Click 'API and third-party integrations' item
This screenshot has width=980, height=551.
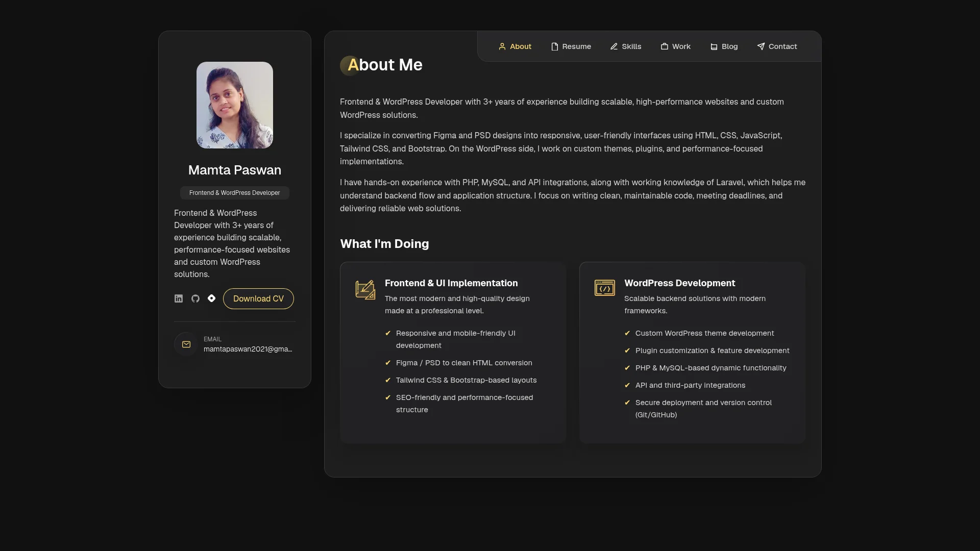coord(690,385)
